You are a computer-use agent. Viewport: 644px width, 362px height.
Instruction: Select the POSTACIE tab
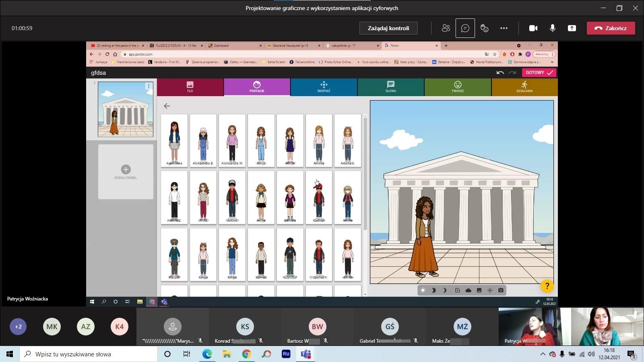coord(257,87)
